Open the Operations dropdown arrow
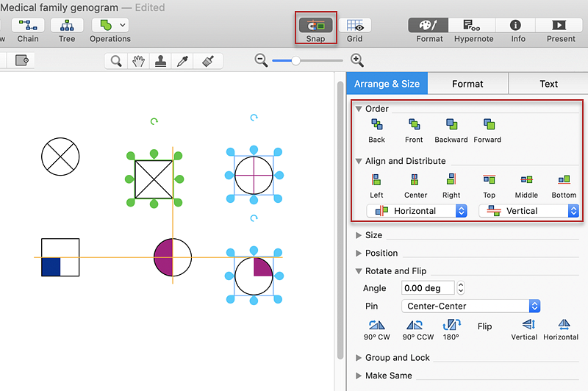Viewport: 588px width, 391px height. point(123,25)
